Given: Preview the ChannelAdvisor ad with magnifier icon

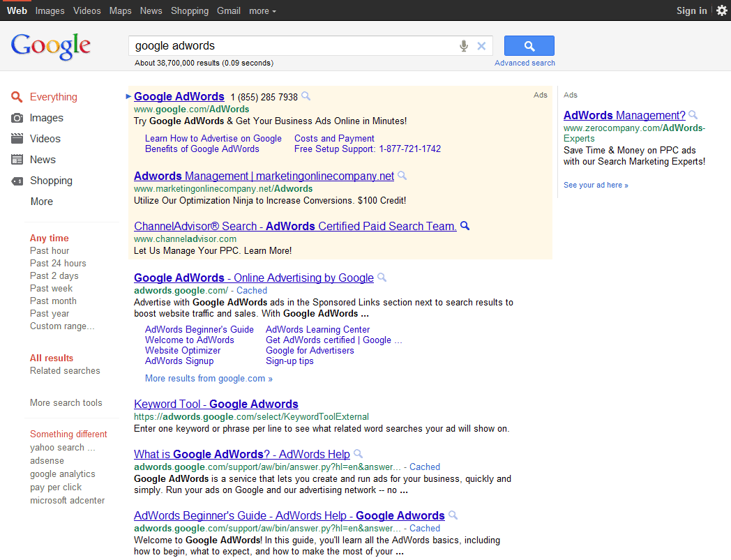Looking at the screenshot, I should [465, 226].
